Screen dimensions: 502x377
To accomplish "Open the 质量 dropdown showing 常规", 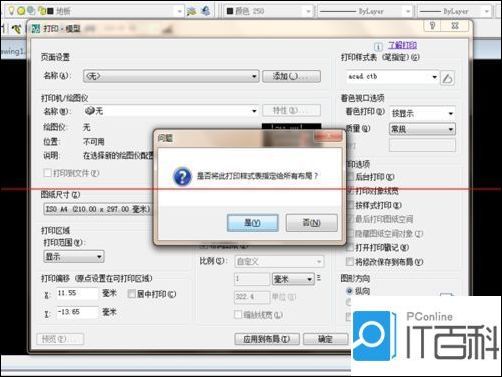I will point(422,129).
